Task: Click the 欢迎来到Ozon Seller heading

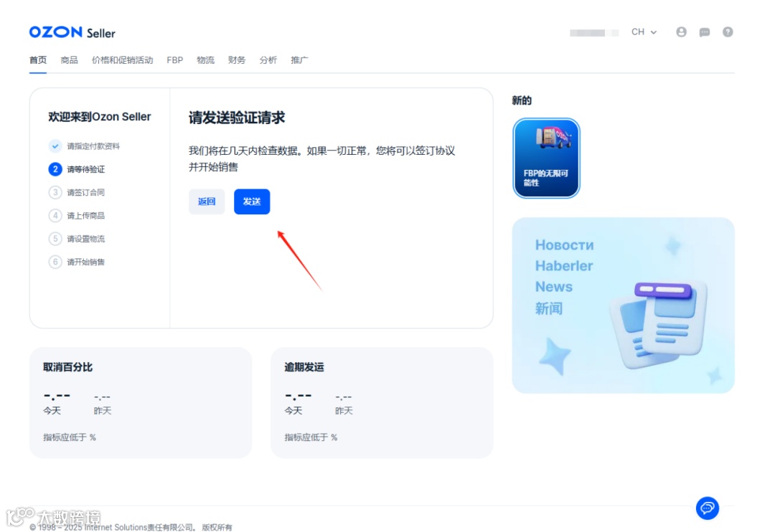Action: (99, 117)
